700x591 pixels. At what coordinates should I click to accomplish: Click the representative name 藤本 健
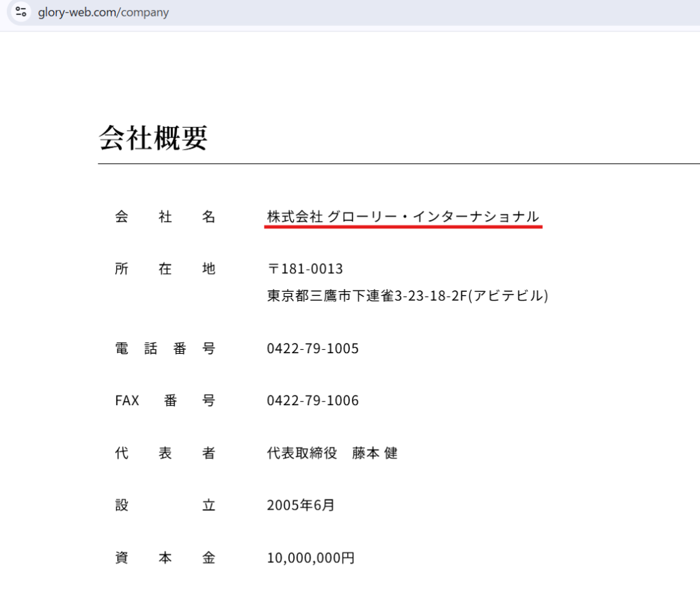point(374,453)
